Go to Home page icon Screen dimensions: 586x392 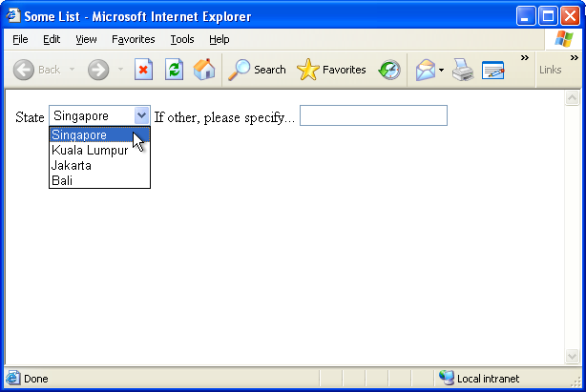[204, 70]
